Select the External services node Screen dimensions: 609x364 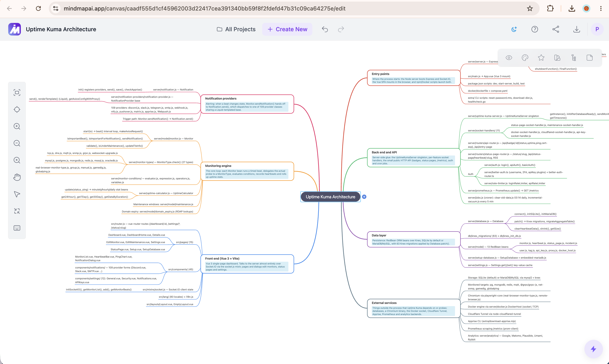click(x=413, y=308)
